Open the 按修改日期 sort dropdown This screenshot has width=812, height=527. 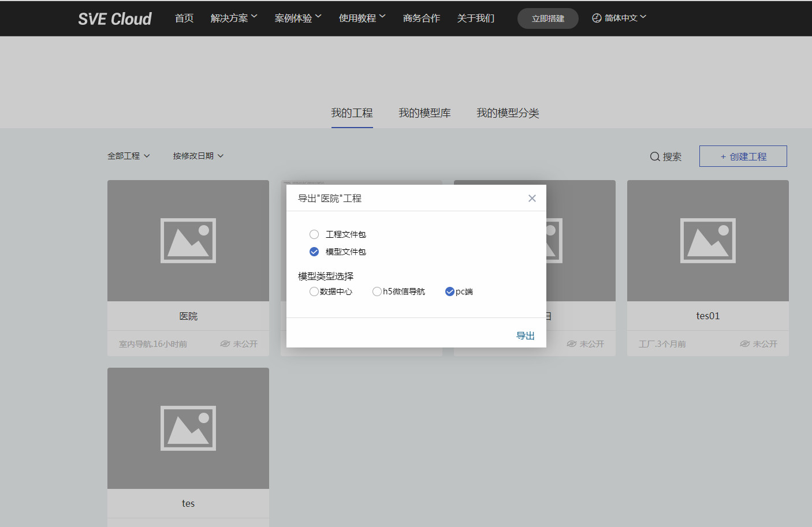point(198,156)
